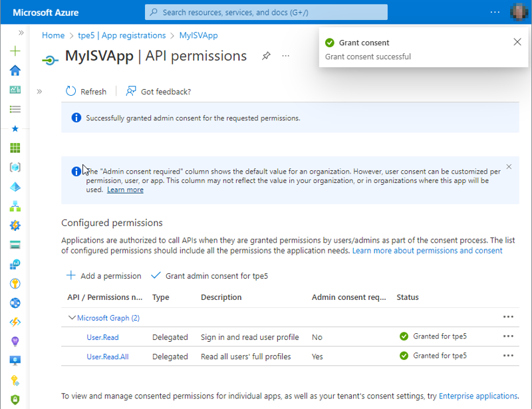The width and height of the screenshot is (532, 409).
Task: Pin the API permissions page
Action: [267, 57]
